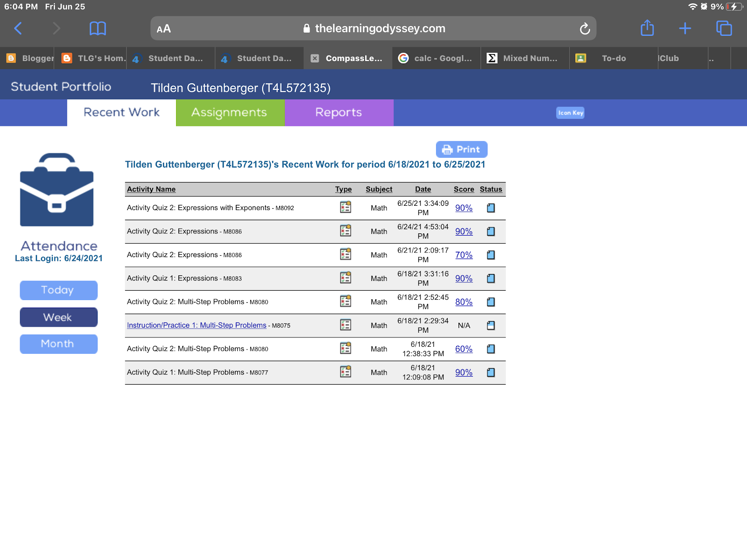This screenshot has height=560, width=747.
Task: Sort by Date column header
Action: pyautogui.click(x=423, y=189)
